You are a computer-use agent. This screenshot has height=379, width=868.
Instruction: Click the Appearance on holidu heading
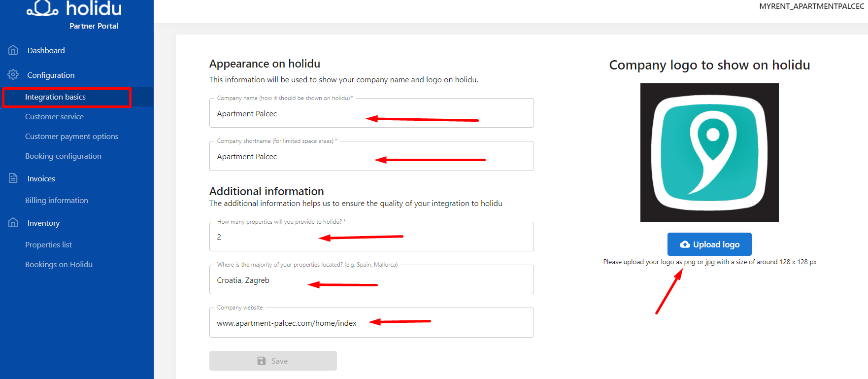click(x=265, y=64)
